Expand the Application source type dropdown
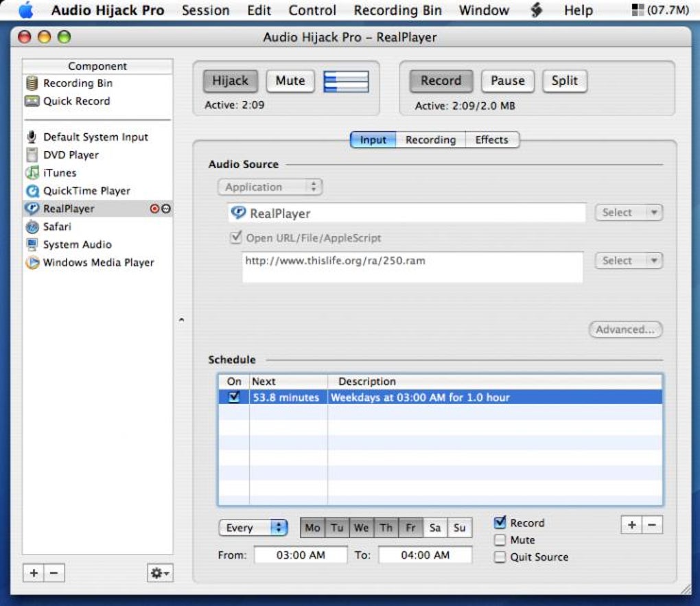 (270, 187)
